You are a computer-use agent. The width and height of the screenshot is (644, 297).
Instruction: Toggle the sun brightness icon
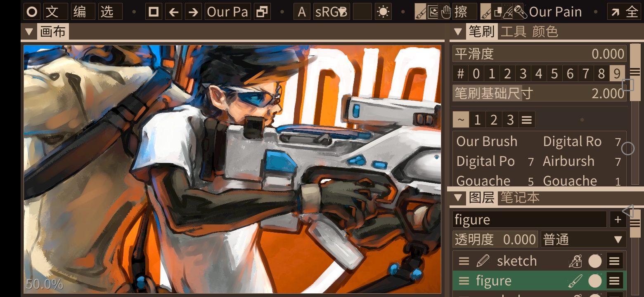[x=383, y=12]
